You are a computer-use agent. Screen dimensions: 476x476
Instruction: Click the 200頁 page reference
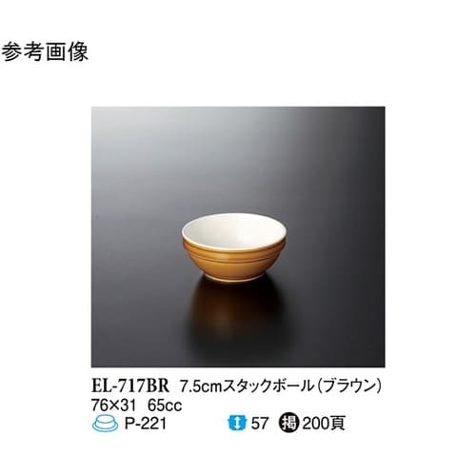coord(324,424)
